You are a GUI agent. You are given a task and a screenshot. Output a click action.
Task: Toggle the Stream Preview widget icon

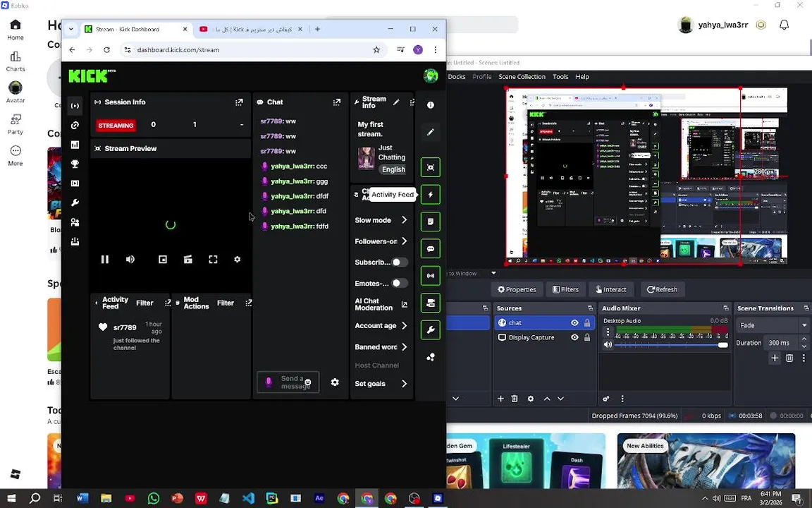(431, 167)
